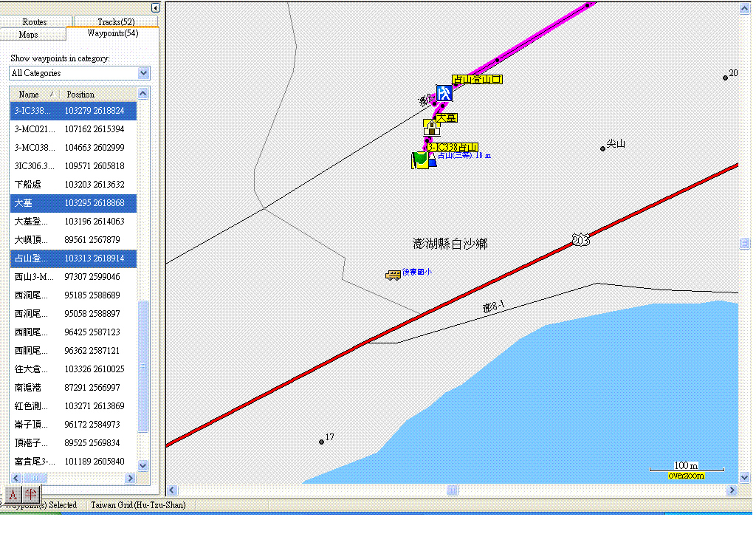The image size is (756, 548).
Task: Select the 占山登 waypoint row
Action: [x=73, y=258]
